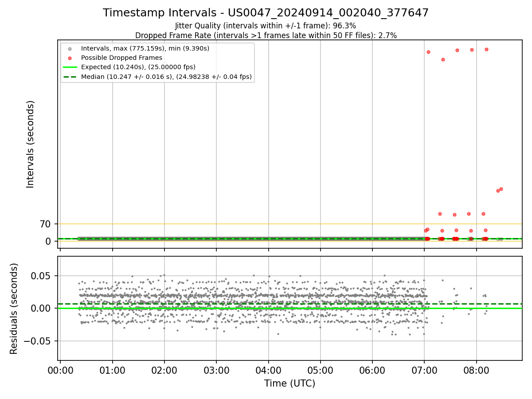Click the 'Residuals (seconds)' y-axis label

click(14, 309)
